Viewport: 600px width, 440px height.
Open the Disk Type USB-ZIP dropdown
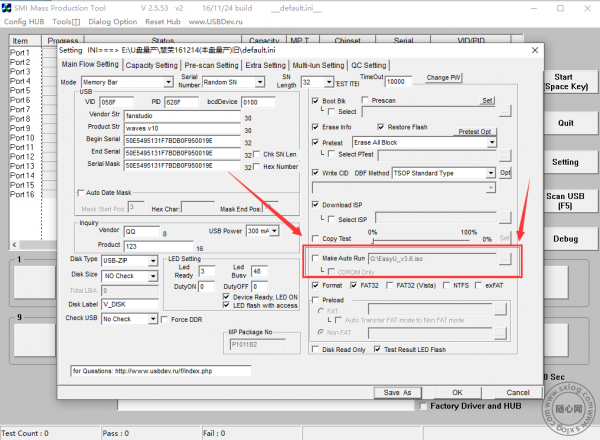[153, 261]
